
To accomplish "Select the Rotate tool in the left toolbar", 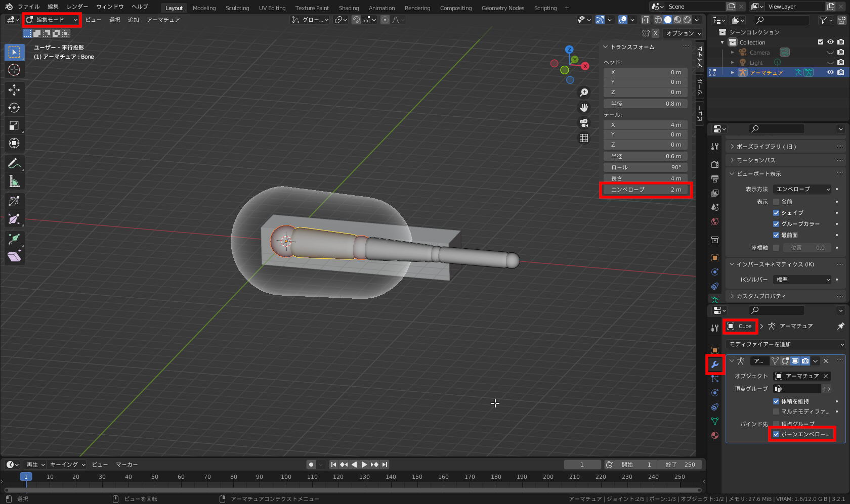I will tap(14, 108).
